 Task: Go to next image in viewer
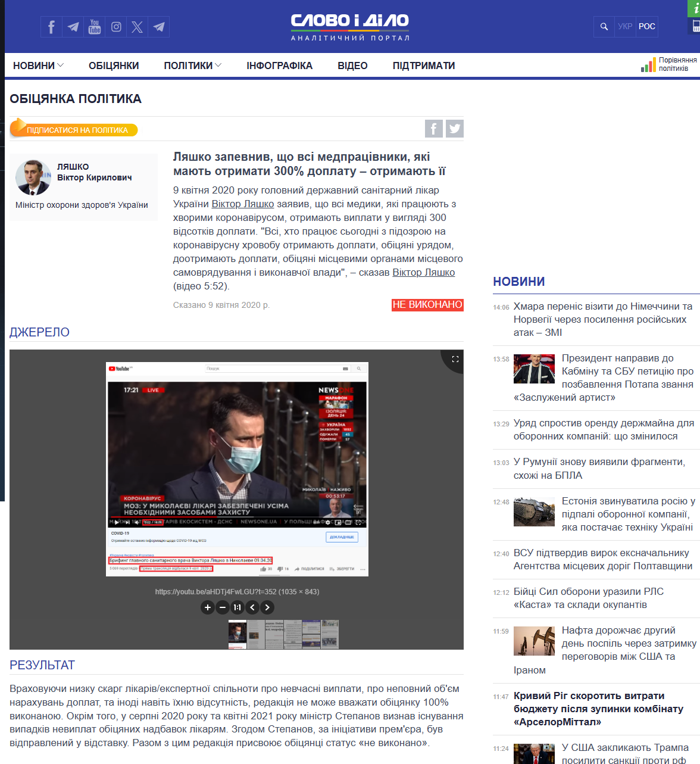(x=267, y=607)
